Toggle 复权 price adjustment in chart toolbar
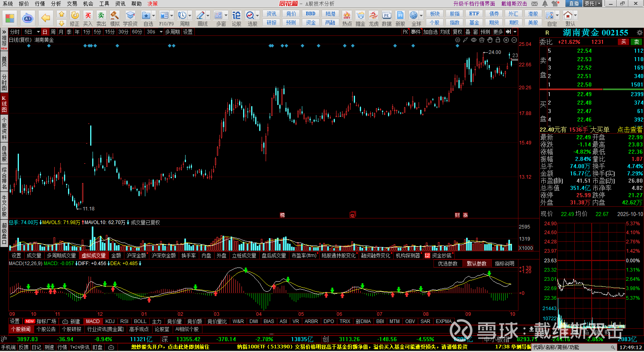Screen dimensions: 644x352 (457, 32)
